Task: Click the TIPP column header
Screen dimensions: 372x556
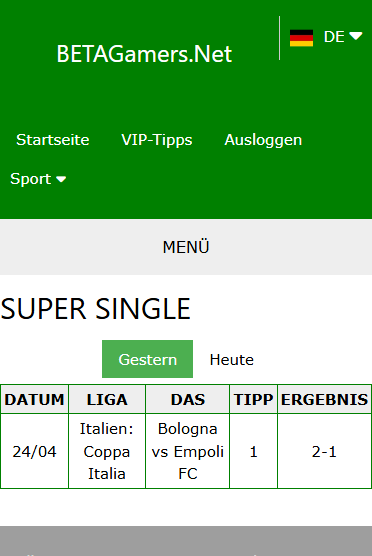Action: tap(253, 399)
